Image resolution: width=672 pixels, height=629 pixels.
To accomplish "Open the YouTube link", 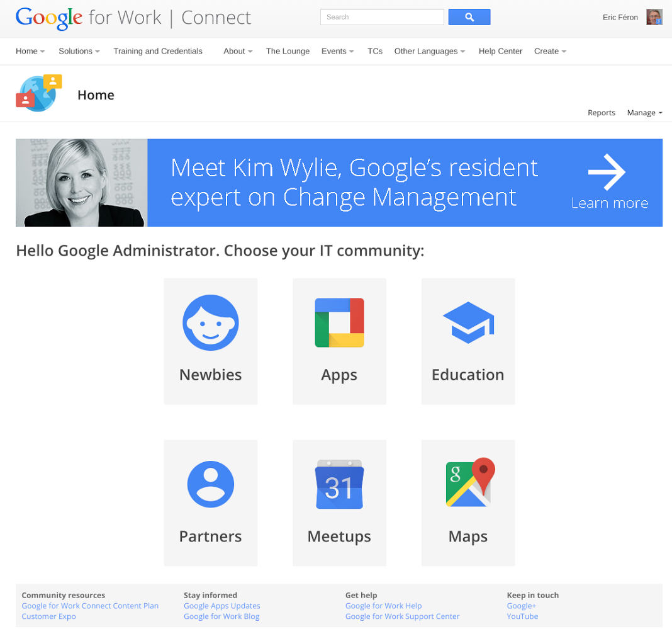I will point(522,616).
